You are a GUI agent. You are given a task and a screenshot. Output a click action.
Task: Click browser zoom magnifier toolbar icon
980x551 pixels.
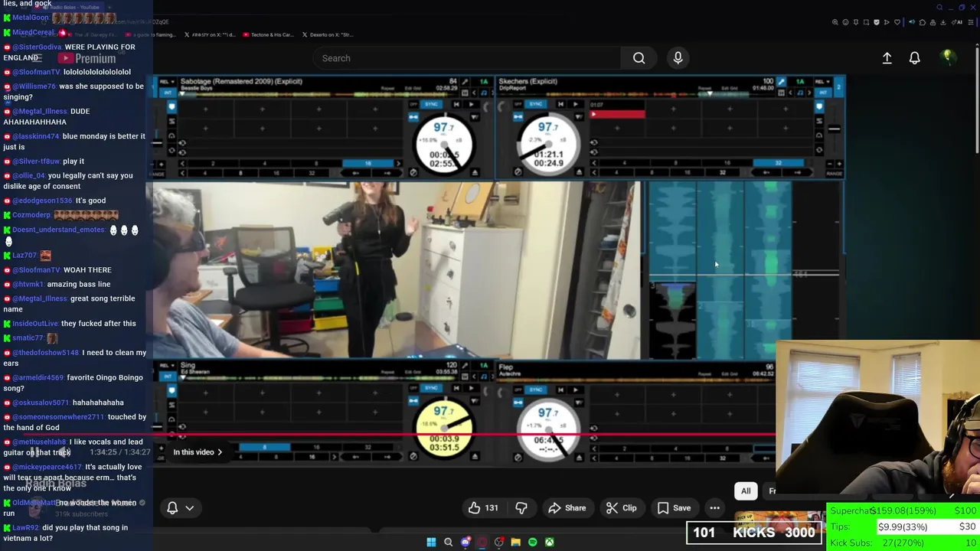click(x=835, y=22)
